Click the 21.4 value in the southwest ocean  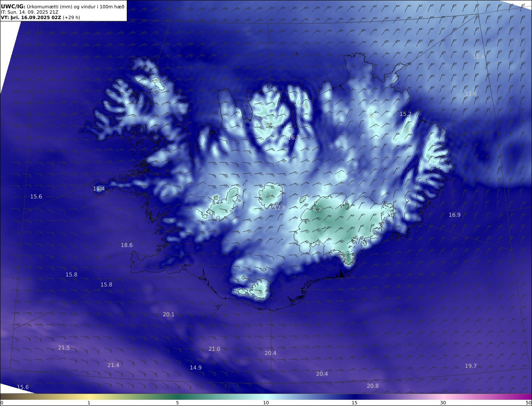pos(113,365)
